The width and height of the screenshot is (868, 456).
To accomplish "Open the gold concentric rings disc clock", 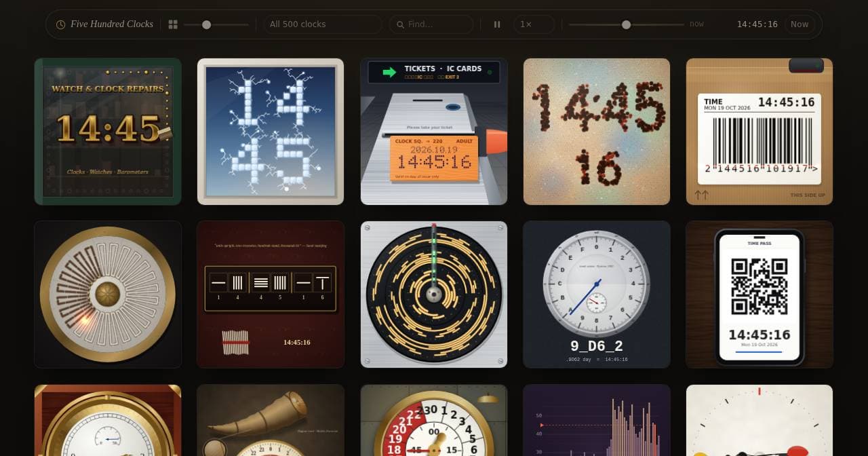I will pyautogui.click(x=434, y=294).
